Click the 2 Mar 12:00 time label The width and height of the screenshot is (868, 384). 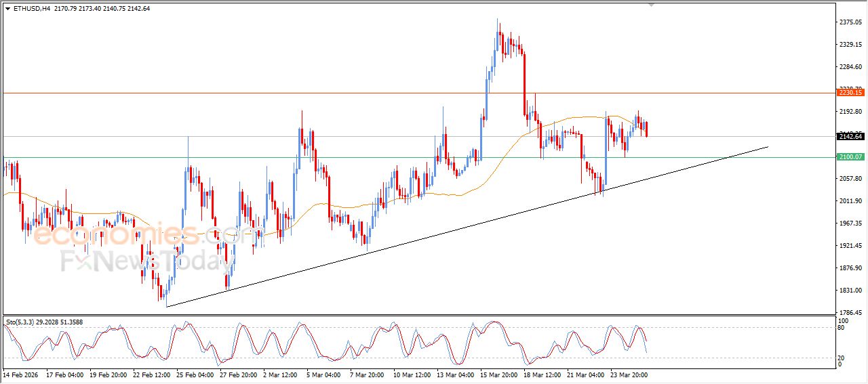pos(280,374)
